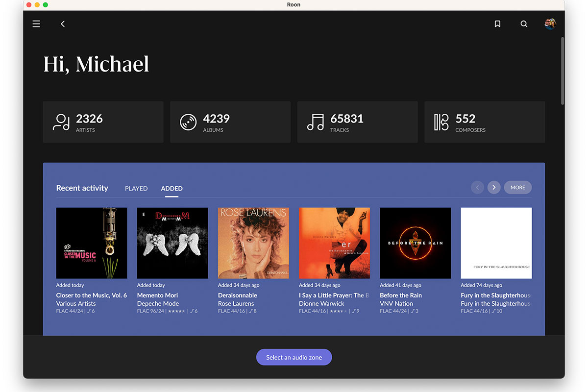
Task: Click VNV Nation artist link
Action: (x=396, y=304)
